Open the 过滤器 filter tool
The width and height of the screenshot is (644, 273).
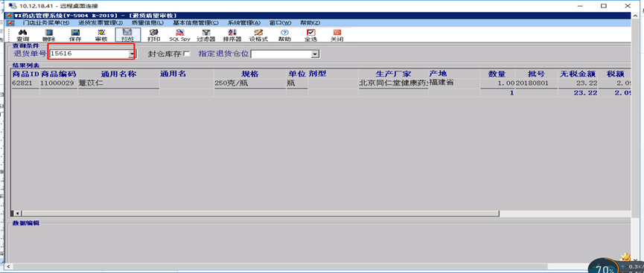(x=205, y=35)
